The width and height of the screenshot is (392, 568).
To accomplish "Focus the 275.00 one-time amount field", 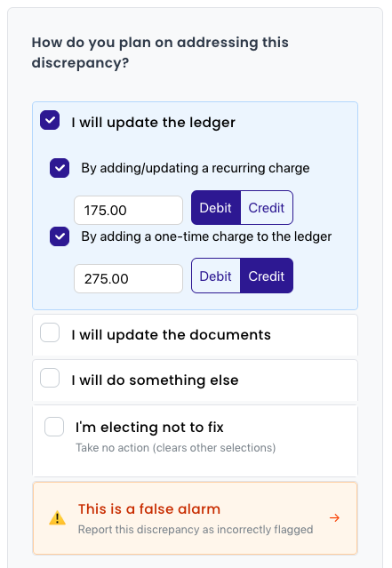I will [x=129, y=278].
